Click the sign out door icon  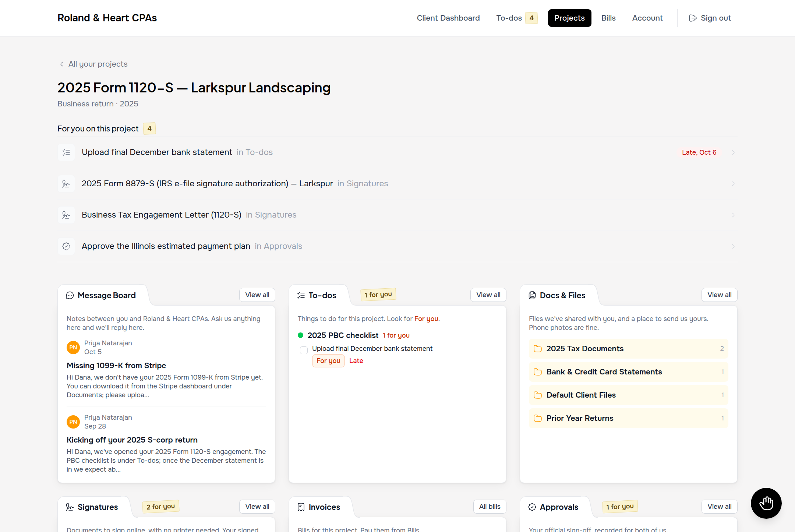point(693,18)
